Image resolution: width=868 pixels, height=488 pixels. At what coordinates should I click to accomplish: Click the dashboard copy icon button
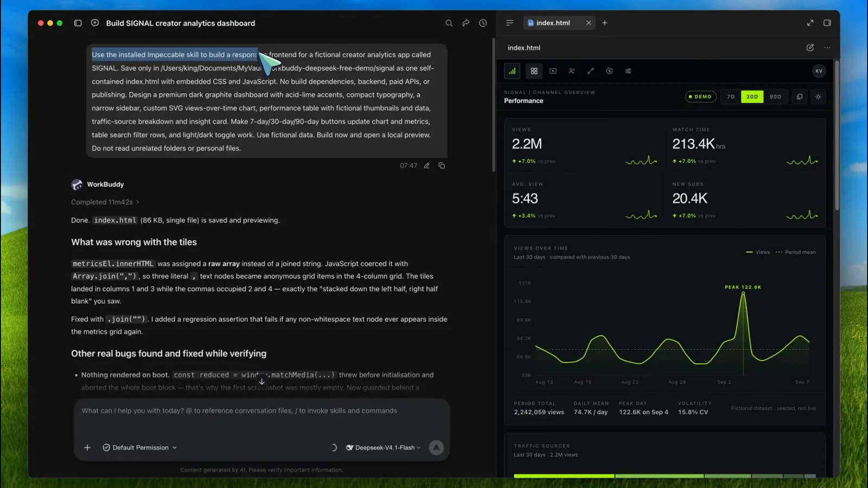(x=799, y=97)
